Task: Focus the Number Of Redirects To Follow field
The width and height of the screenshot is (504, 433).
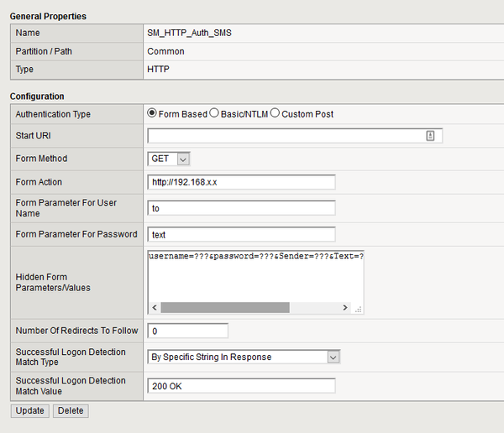Action: coord(187,331)
